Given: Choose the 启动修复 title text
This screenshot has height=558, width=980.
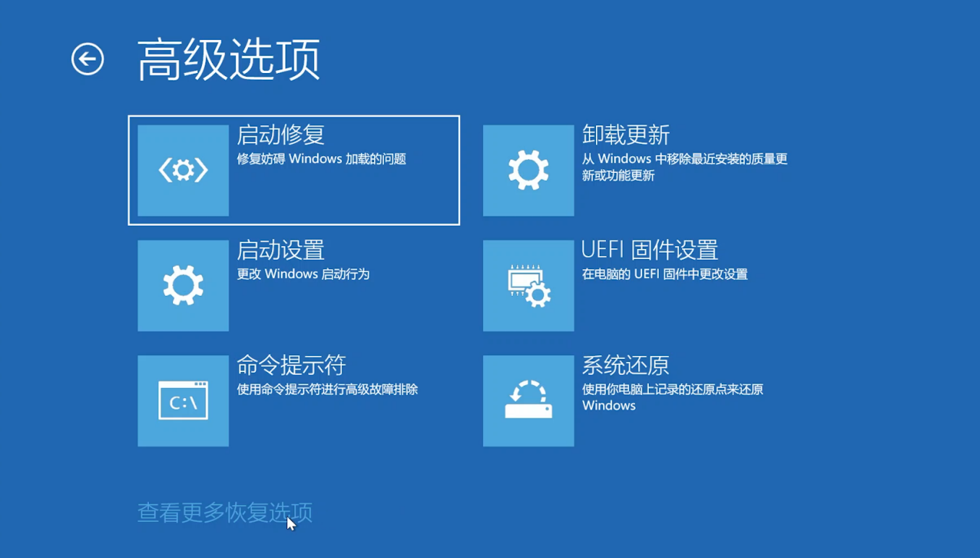Looking at the screenshot, I should tap(281, 135).
